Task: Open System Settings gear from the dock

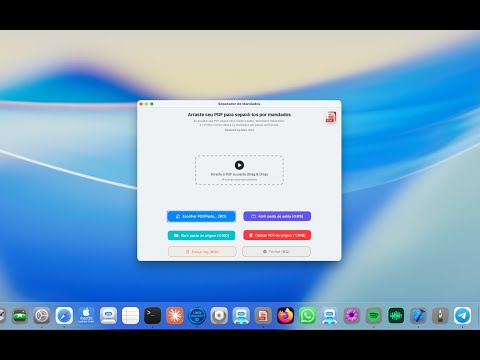Action: click(x=42, y=315)
